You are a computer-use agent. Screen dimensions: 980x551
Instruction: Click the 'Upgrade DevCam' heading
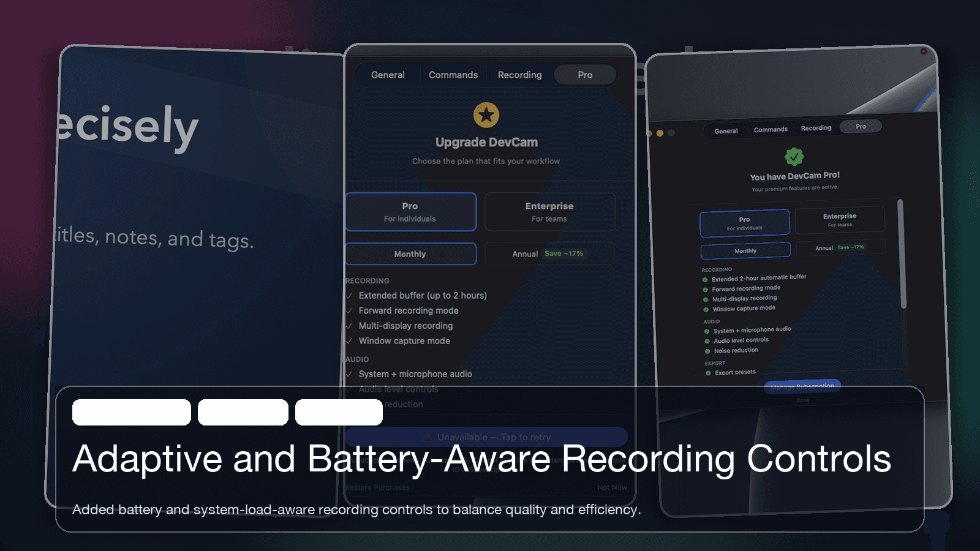pyautogui.click(x=486, y=142)
